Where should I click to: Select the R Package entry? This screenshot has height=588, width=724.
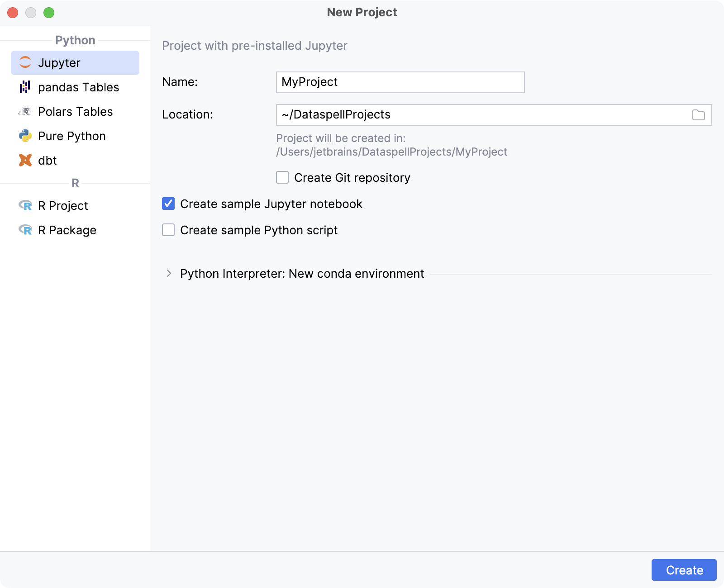[x=67, y=230]
